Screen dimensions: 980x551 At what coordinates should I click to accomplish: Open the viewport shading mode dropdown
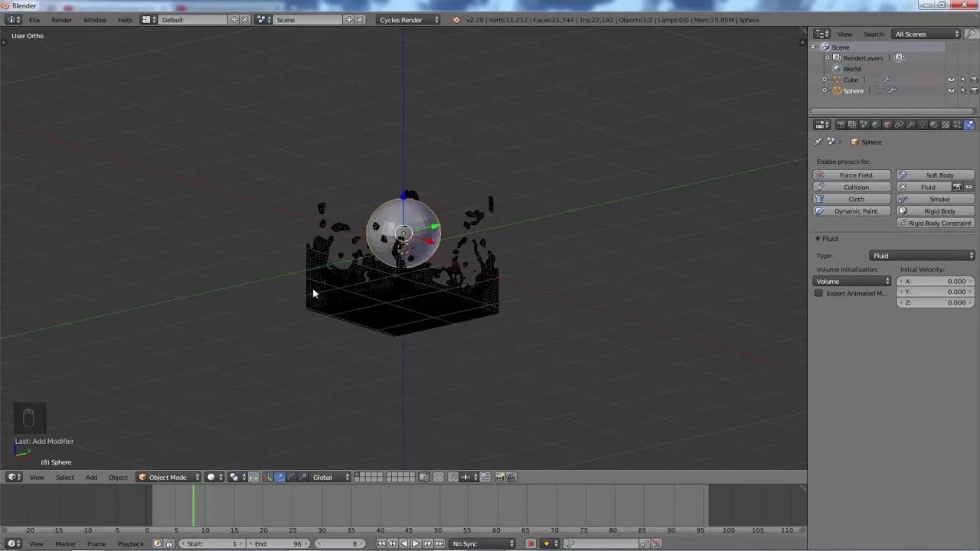pyautogui.click(x=214, y=477)
